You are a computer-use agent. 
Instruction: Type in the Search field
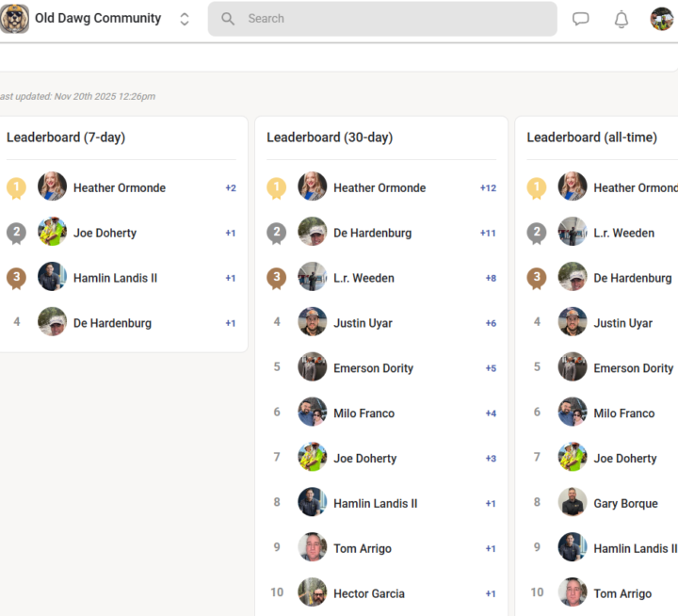coord(395,19)
